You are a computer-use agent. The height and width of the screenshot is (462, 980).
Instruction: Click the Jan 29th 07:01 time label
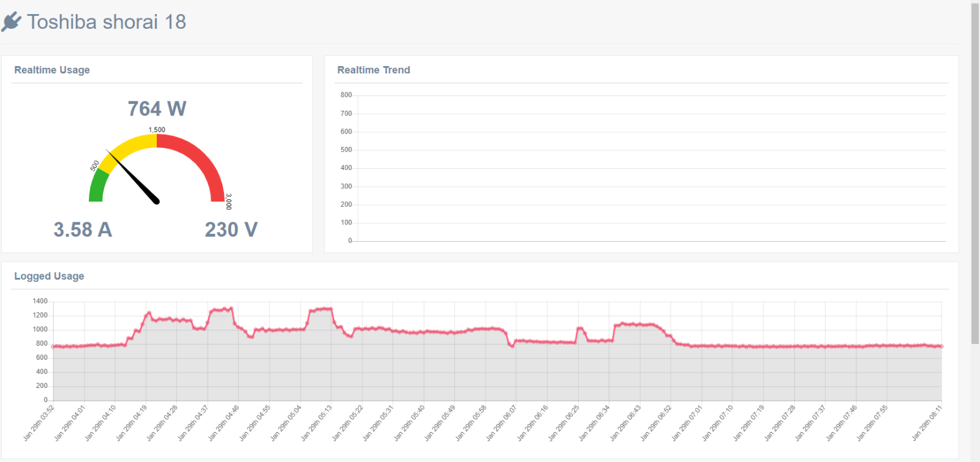click(686, 423)
